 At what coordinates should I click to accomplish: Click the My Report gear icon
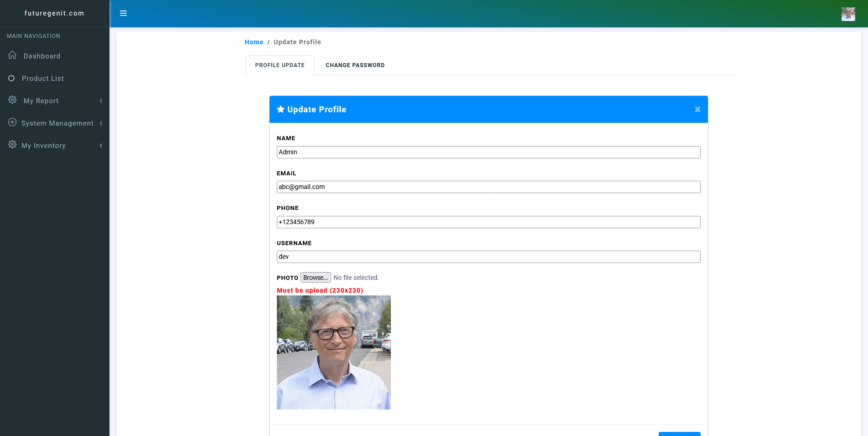(x=12, y=100)
